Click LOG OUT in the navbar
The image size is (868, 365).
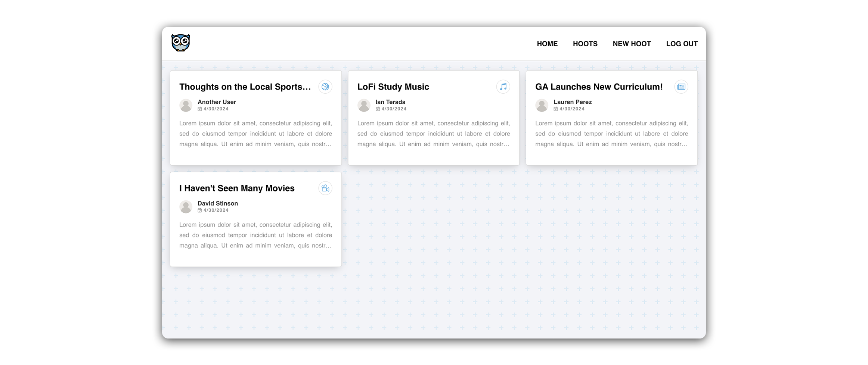(682, 44)
